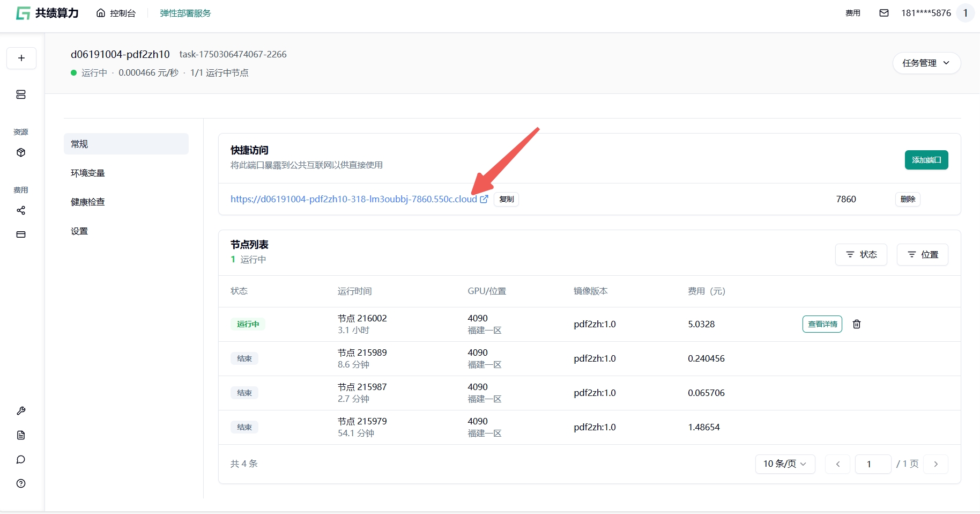980x514 pixels.
Task: Click 查看详情 for node 216002
Action: pos(822,324)
